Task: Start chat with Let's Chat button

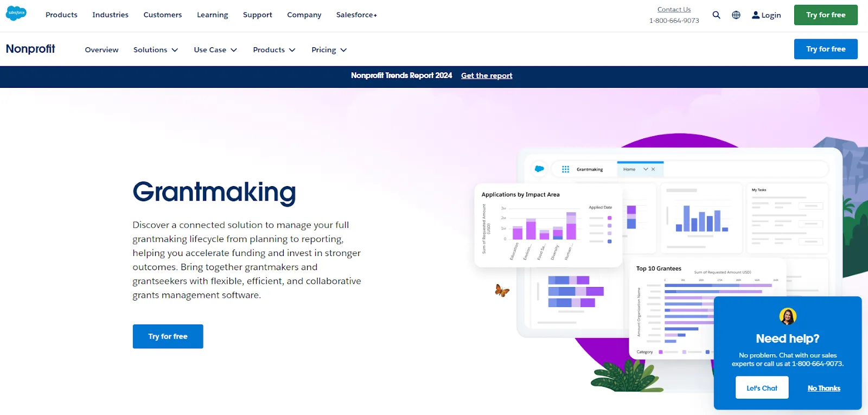Action: 762,388
